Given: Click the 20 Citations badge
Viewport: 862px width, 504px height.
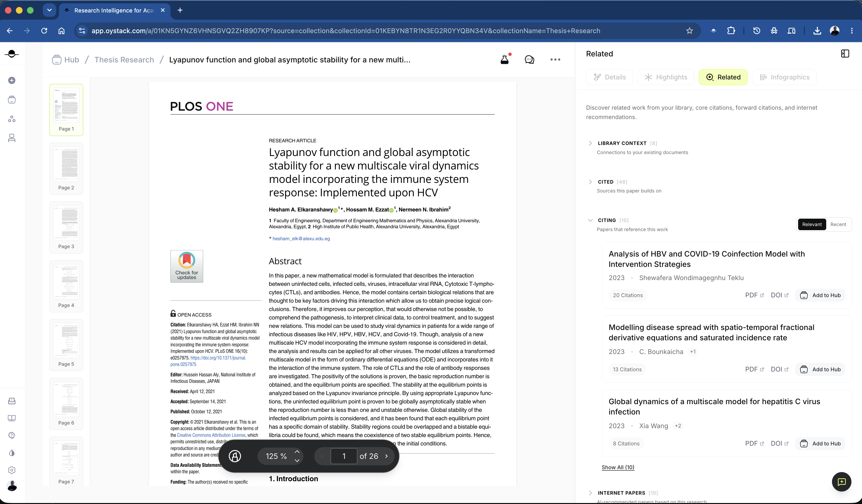Looking at the screenshot, I should tap(628, 295).
